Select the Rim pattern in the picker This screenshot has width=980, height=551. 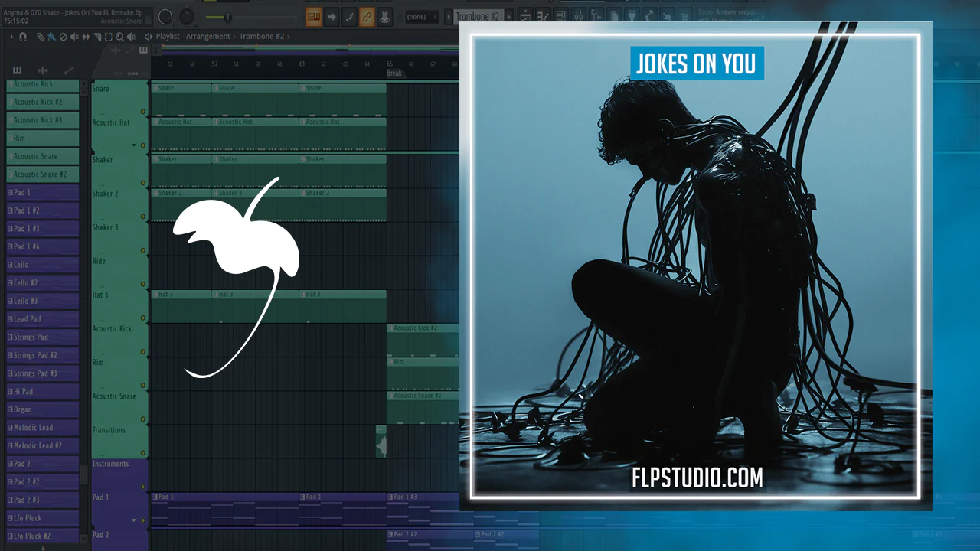[x=43, y=139]
